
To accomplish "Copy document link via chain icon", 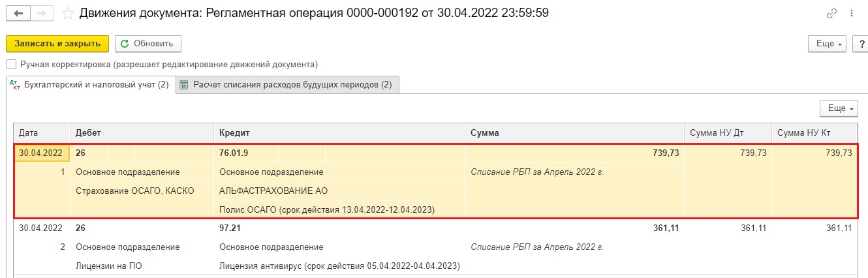I will click(831, 13).
